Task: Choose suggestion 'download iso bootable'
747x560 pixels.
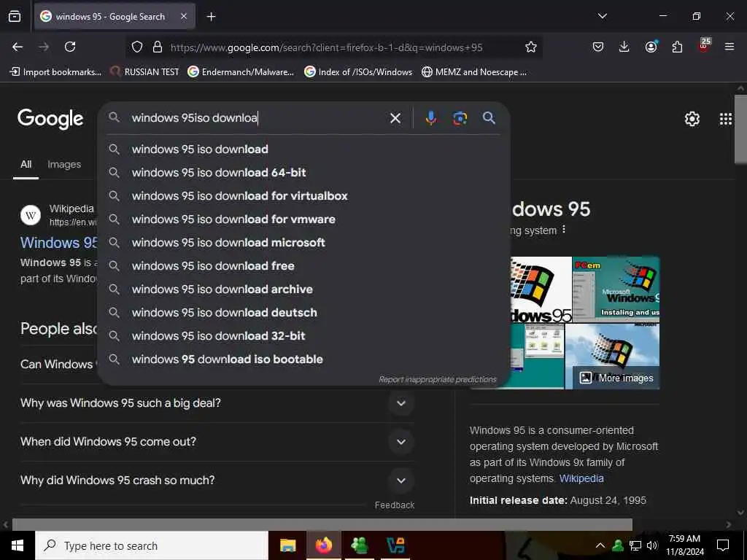Action: click(304, 359)
